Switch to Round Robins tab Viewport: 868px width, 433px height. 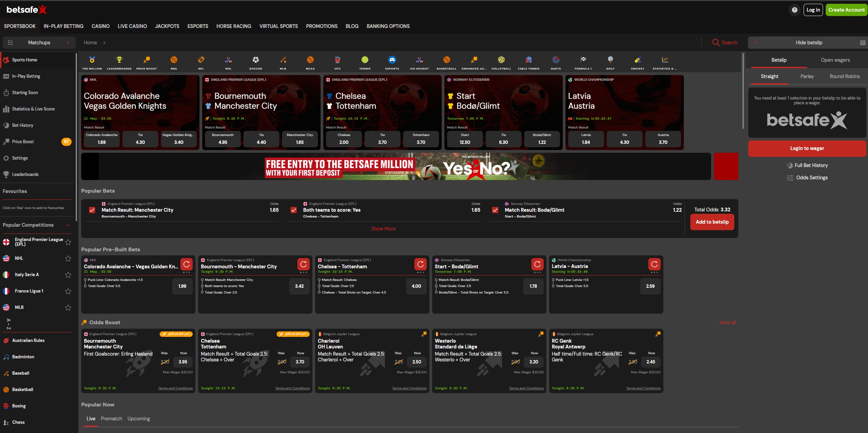coord(844,76)
